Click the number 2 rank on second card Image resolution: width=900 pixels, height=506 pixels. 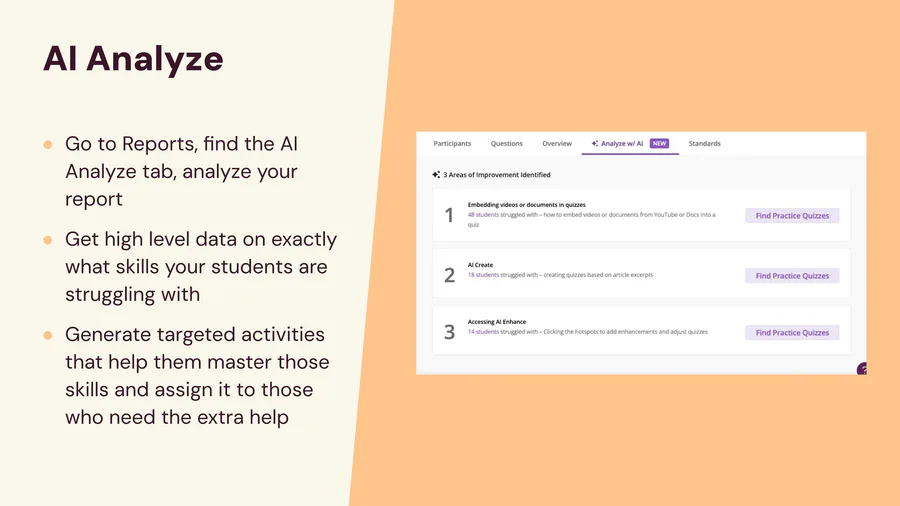point(449,275)
